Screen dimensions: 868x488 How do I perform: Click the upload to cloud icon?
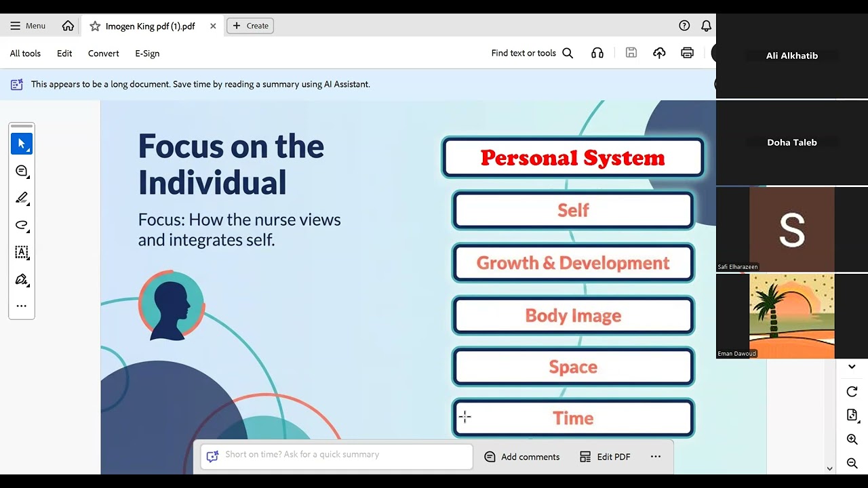pyautogui.click(x=659, y=53)
